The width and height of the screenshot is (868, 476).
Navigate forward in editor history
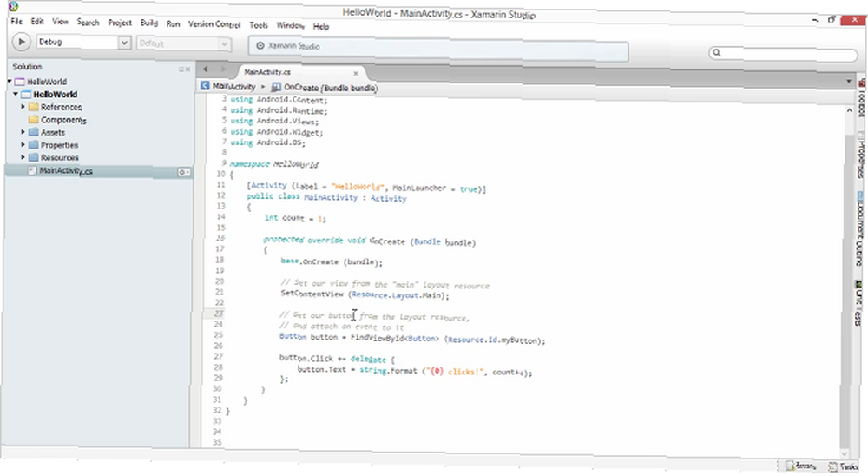click(223, 69)
